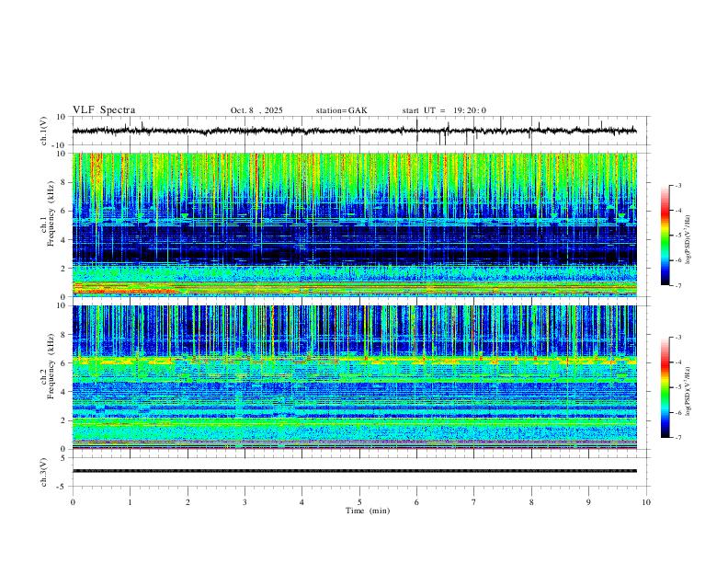
Task: Click the "Time (min)" x-axis label
Action: point(368,511)
